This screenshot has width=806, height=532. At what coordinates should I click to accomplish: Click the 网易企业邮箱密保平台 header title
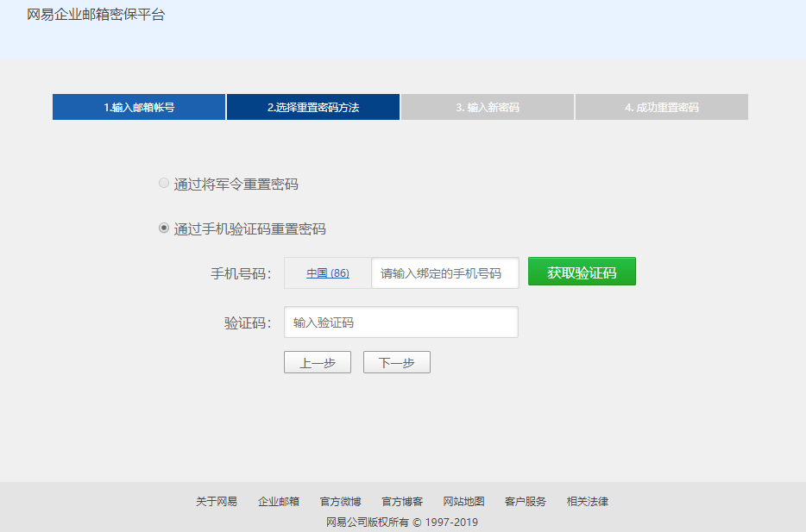[96, 15]
